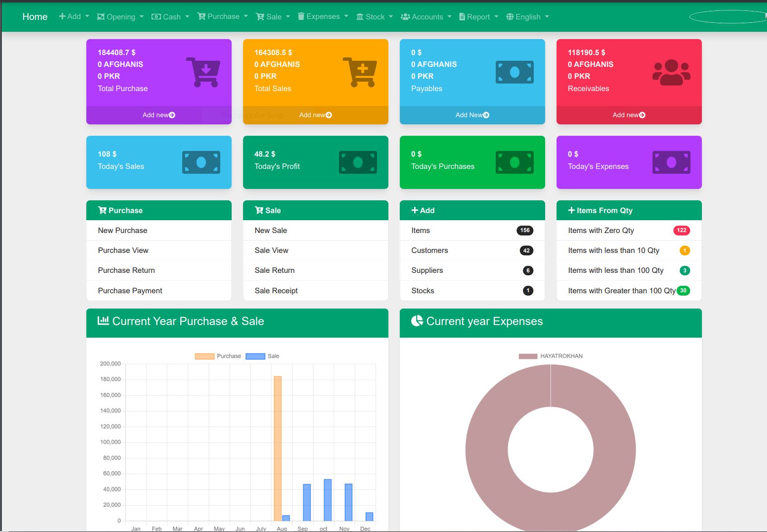
Task: Click arrow icon in Total Sales Add new footer
Action: [x=329, y=115]
